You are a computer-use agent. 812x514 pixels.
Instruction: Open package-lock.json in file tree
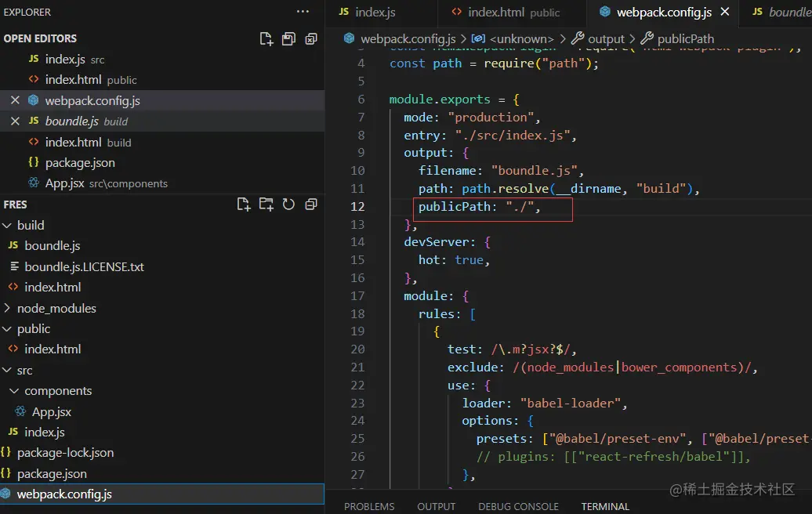pos(162,453)
